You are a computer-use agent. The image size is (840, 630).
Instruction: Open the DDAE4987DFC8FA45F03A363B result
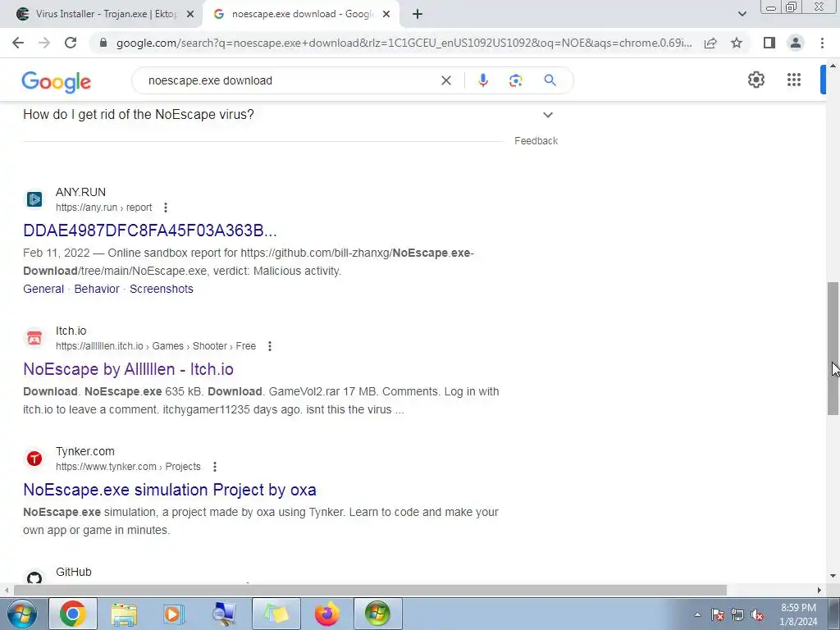coord(150,231)
